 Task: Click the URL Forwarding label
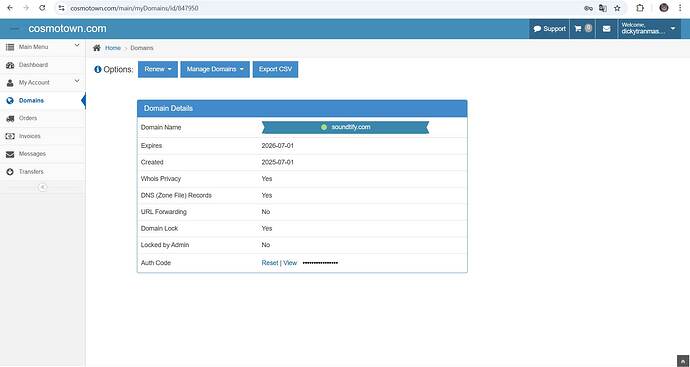coord(164,212)
